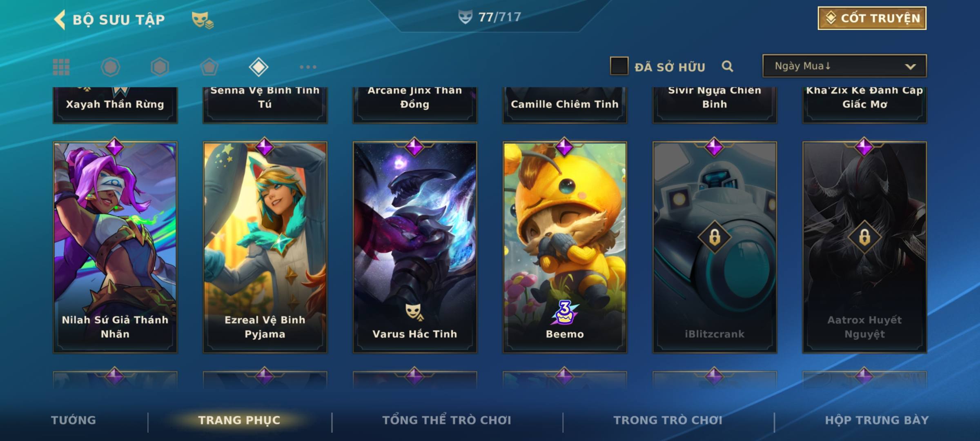Switch to the Tổng Thể Trò Chơi tab
Viewport: 980px width, 441px height.
pyautogui.click(x=447, y=420)
